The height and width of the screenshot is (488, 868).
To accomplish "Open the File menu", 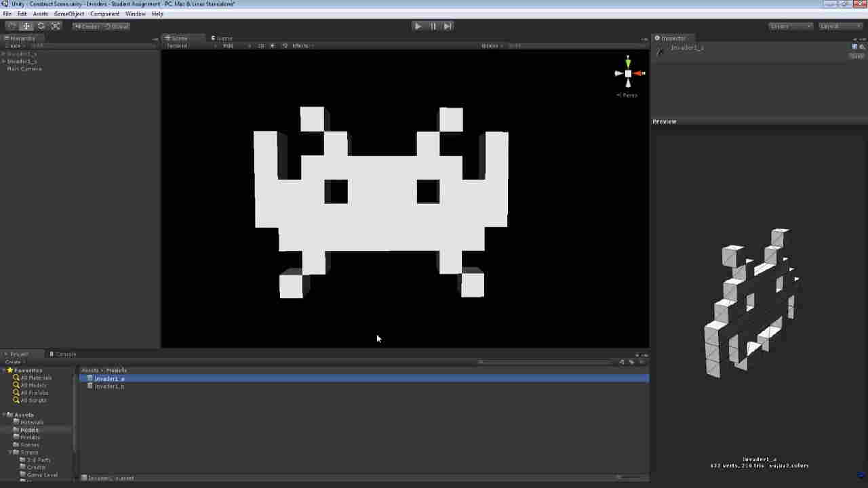I will coord(7,14).
